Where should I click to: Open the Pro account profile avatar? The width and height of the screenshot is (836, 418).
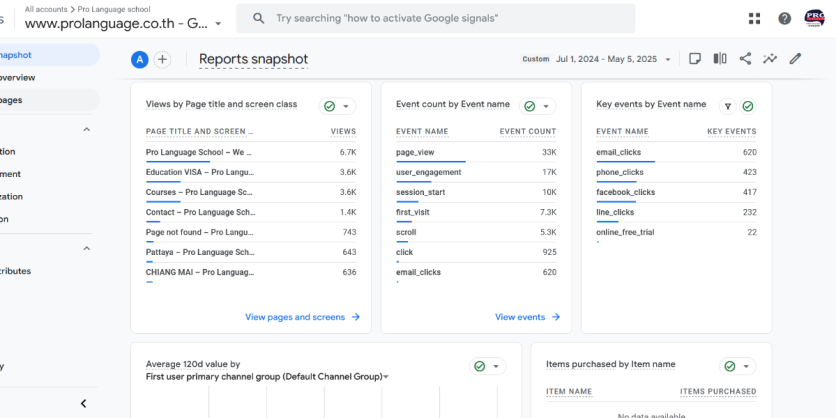pyautogui.click(x=814, y=18)
